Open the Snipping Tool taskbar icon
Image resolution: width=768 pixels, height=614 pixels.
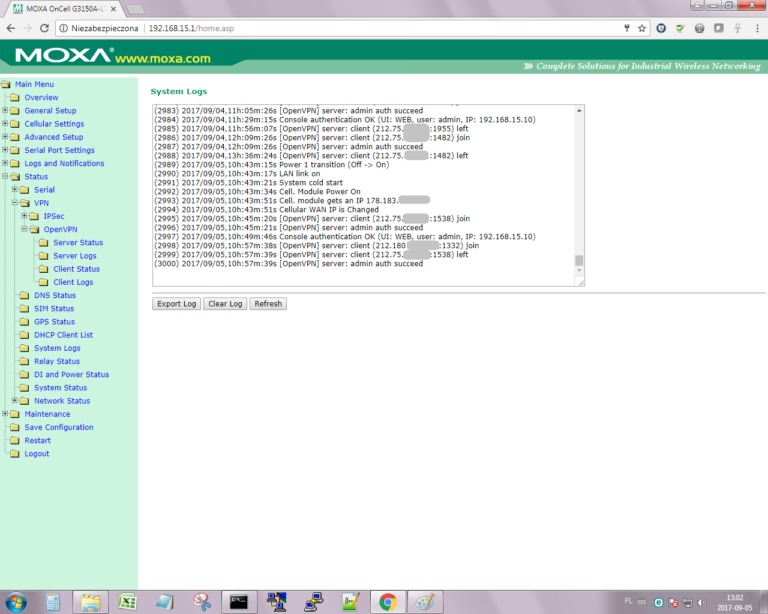click(x=201, y=602)
